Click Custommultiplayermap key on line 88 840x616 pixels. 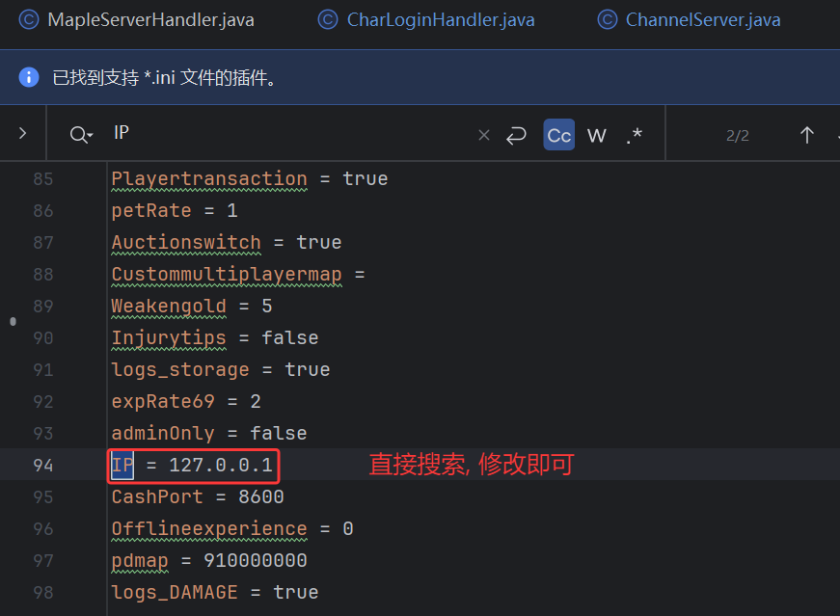pos(227,274)
